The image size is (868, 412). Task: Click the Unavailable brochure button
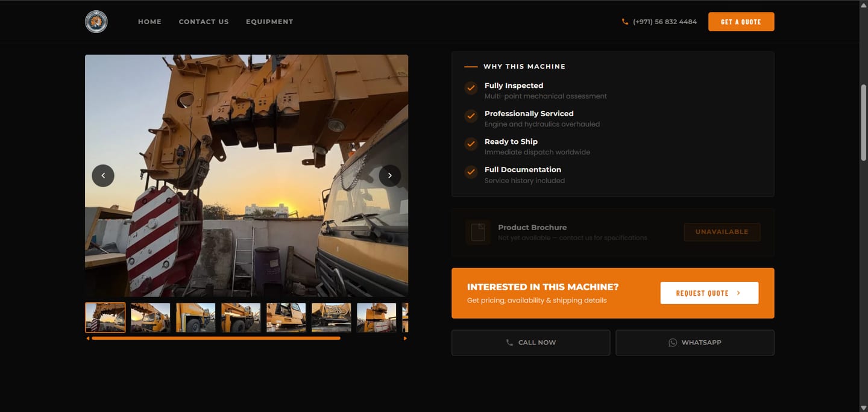[x=722, y=232]
